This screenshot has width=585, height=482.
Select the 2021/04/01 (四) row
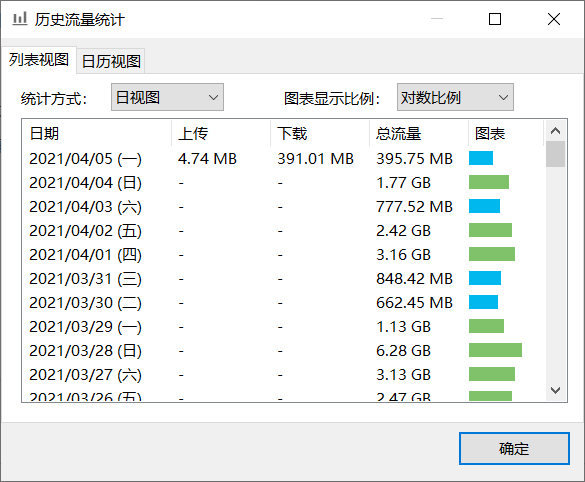tap(284, 254)
